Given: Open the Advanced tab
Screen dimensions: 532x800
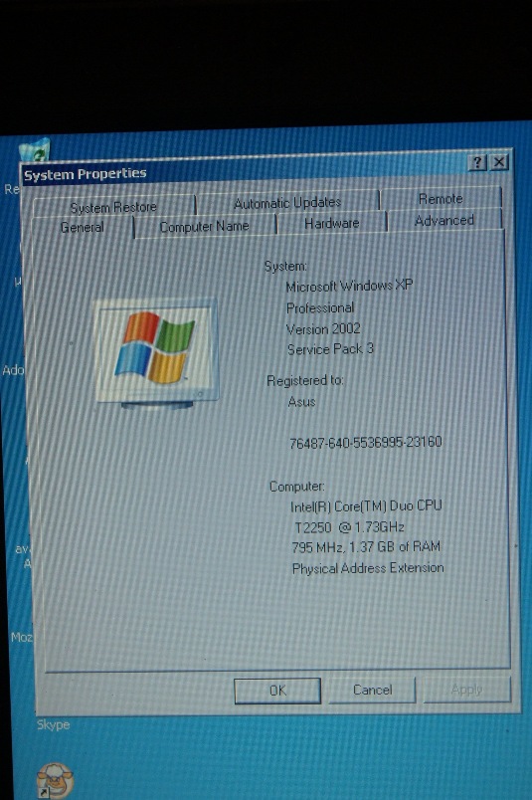Looking at the screenshot, I should pyautogui.click(x=444, y=221).
